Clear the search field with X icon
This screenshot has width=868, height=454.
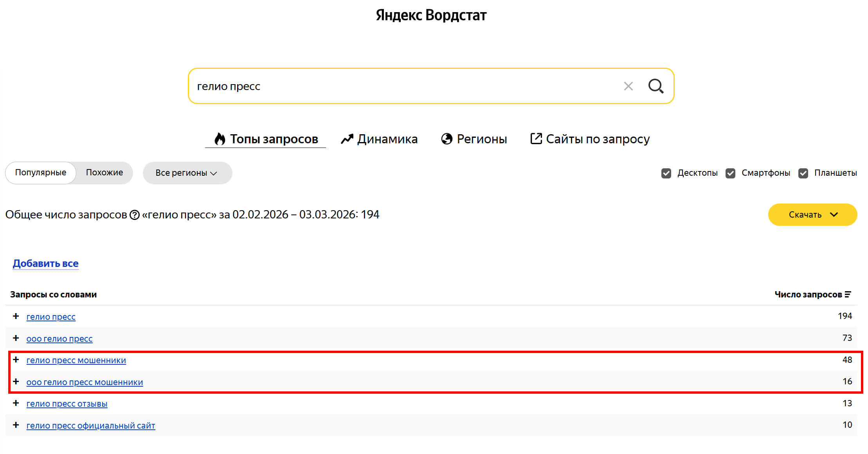pos(628,86)
